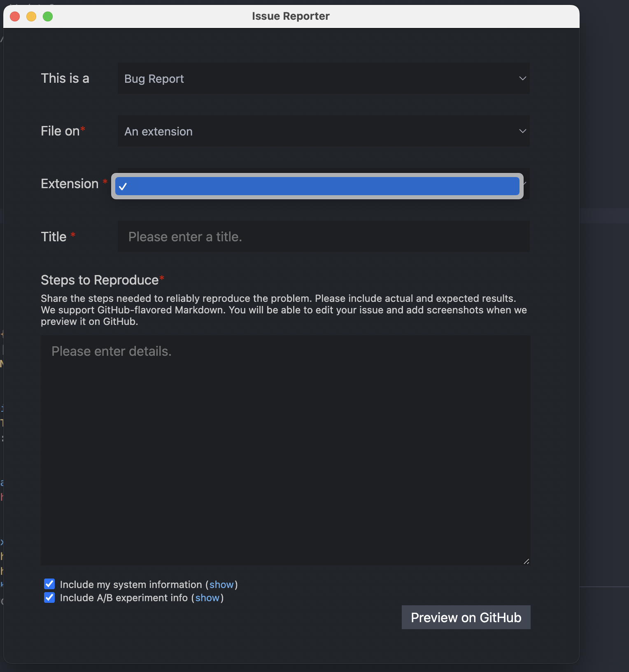Viewport: 629px width, 672px height.
Task: Open the 'This is a' Bug Report dropdown
Action: tap(324, 78)
